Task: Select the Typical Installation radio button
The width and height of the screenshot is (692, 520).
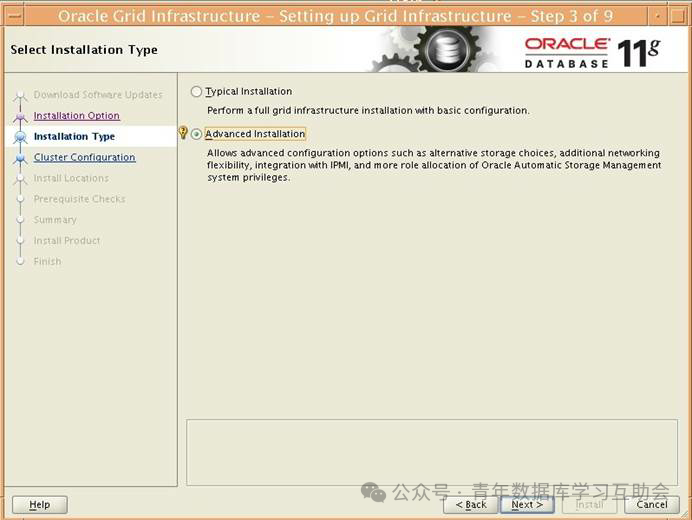Action: click(196, 91)
